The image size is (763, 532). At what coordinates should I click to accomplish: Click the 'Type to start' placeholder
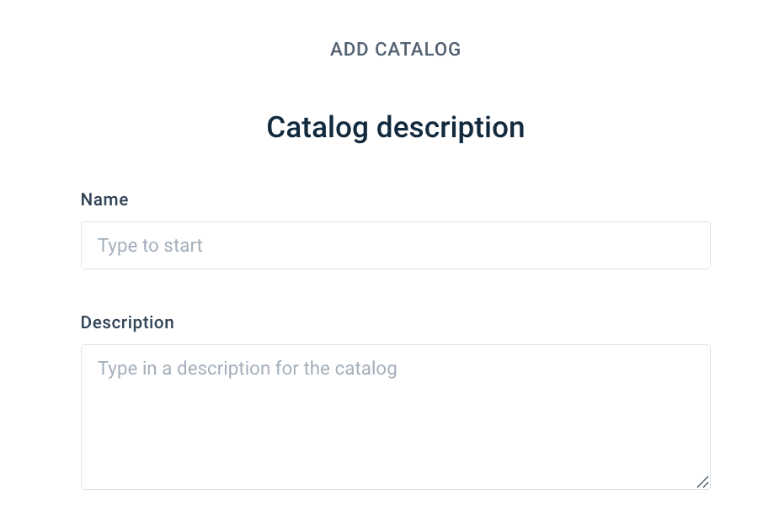coord(150,246)
